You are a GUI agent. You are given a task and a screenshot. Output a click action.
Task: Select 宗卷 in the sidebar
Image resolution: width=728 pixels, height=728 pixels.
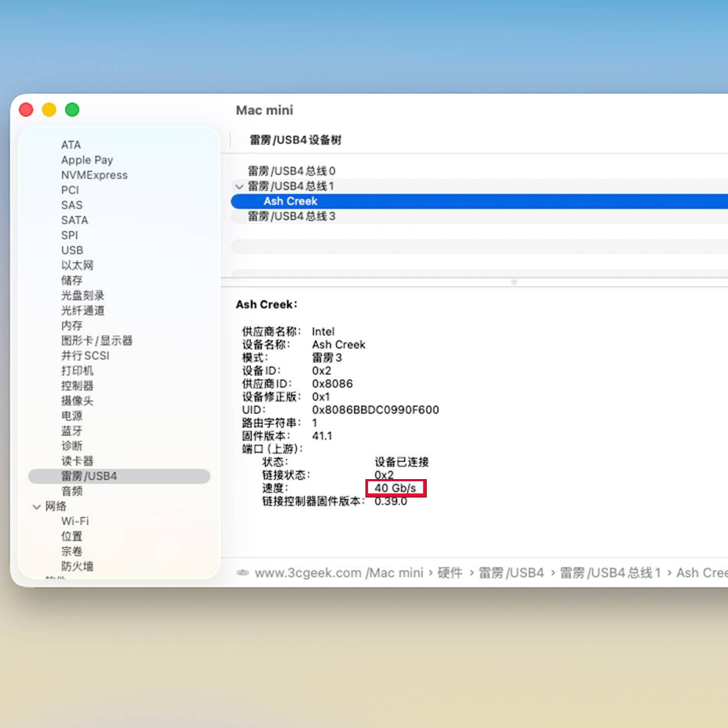(72, 552)
